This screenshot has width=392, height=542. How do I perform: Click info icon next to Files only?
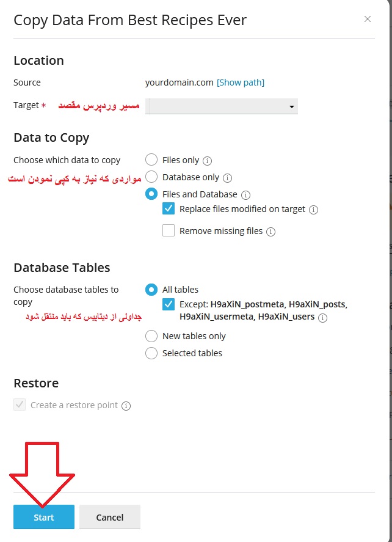(207, 161)
